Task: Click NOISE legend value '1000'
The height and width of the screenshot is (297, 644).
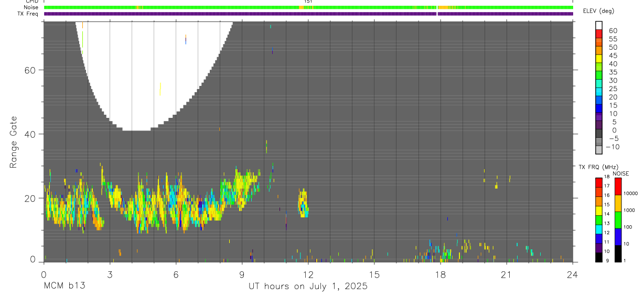Action: click(x=629, y=211)
